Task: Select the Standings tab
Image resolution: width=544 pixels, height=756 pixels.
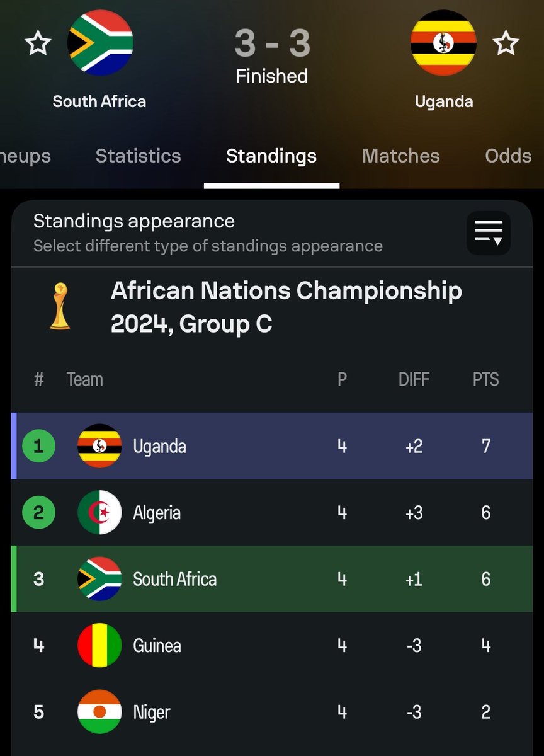Action: pos(271,156)
